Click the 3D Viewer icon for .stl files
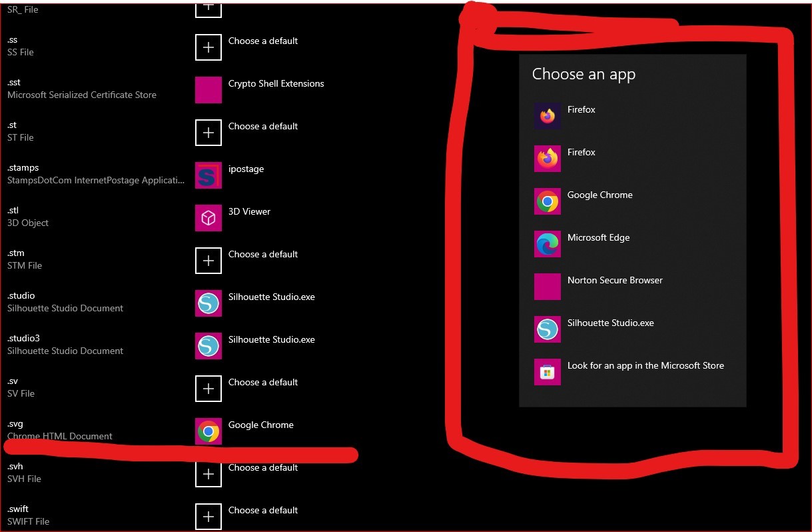Image resolution: width=812 pixels, height=532 pixels. pos(208,218)
